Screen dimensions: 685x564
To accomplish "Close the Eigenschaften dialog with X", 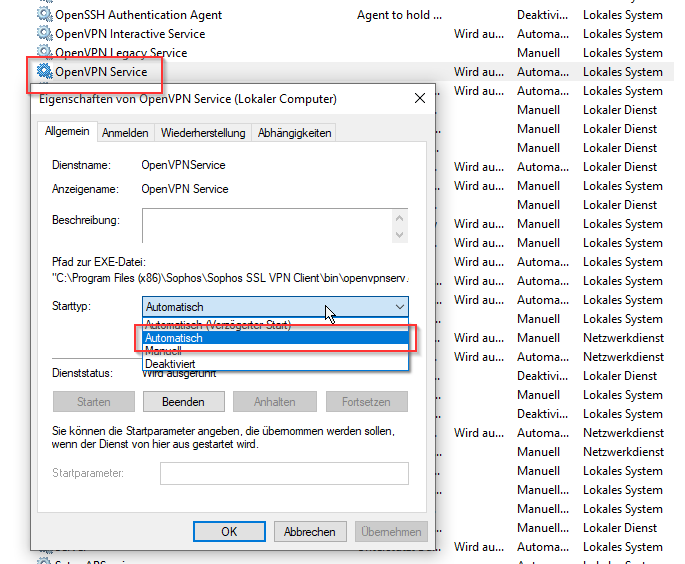I will point(419,98).
